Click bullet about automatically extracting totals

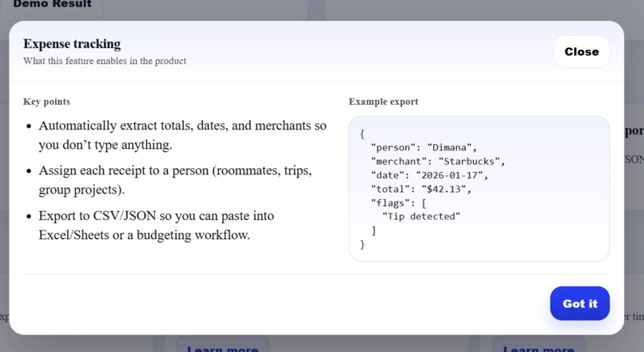click(183, 135)
